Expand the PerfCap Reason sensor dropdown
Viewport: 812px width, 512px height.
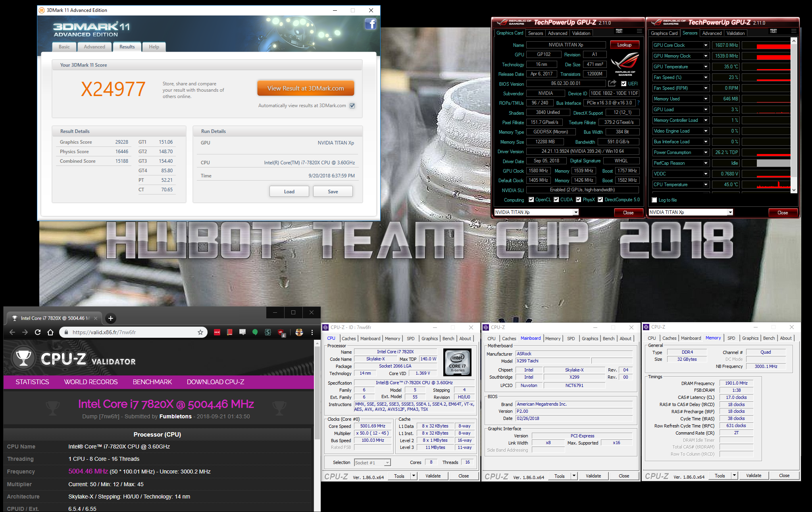[706, 163]
